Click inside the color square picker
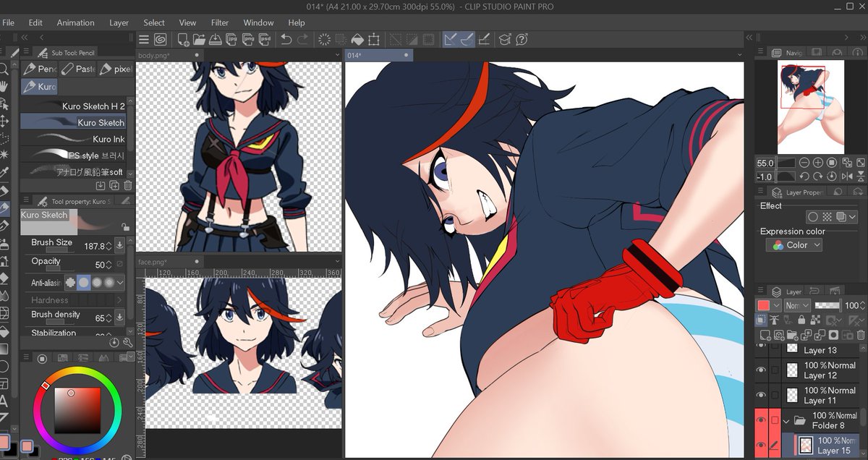 pyautogui.click(x=77, y=410)
